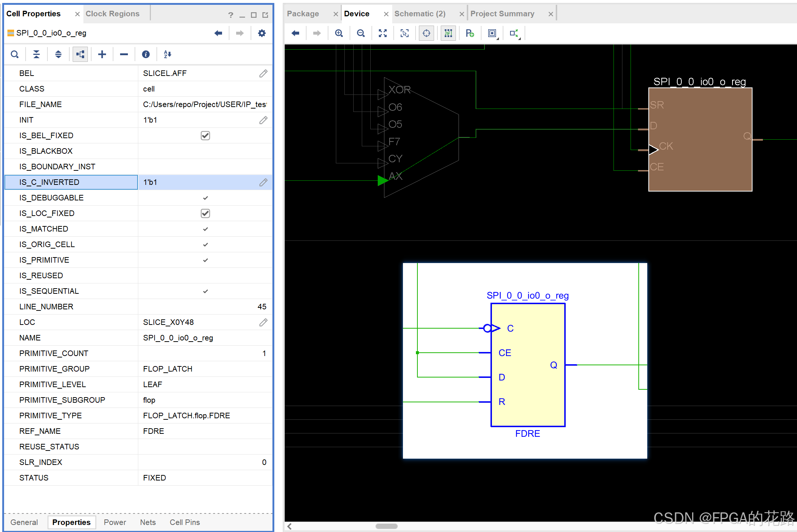This screenshot has width=797, height=532.
Task: Uncheck the IS_BEL_FIXED checkbox
Action: coord(205,136)
